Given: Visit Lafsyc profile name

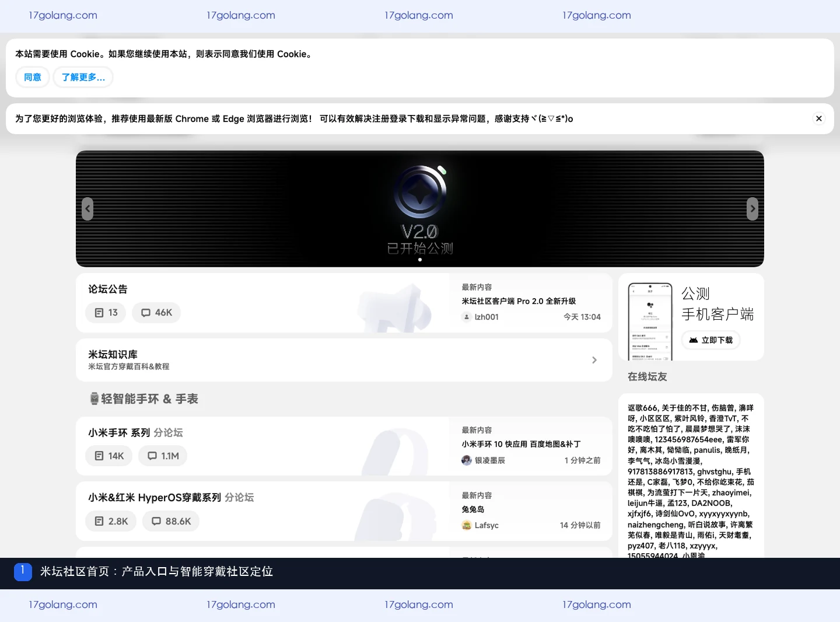Looking at the screenshot, I should tap(487, 525).
